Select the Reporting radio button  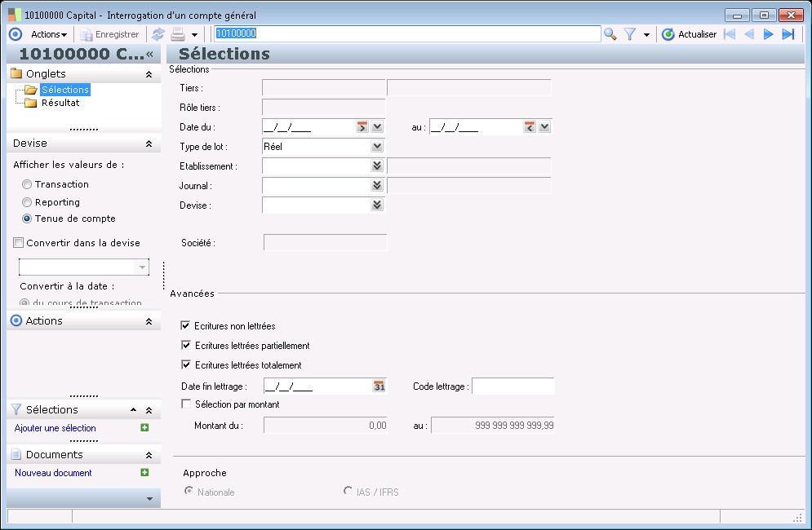tap(27, 202)
